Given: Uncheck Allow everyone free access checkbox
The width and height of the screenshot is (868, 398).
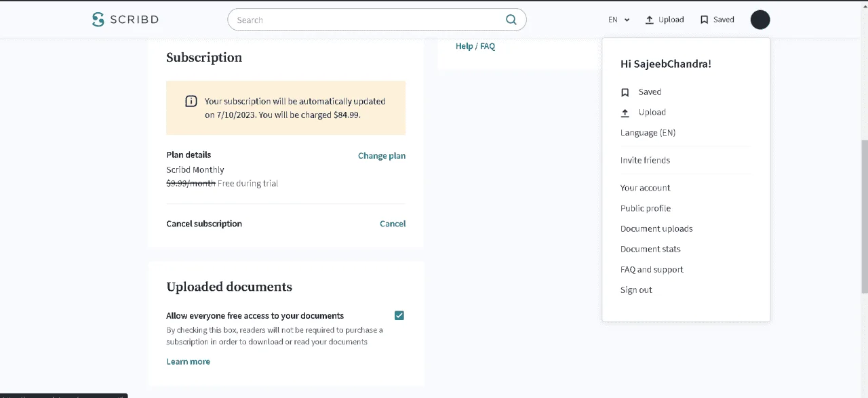Looking at the screenshot, I should tap(399, 315).
